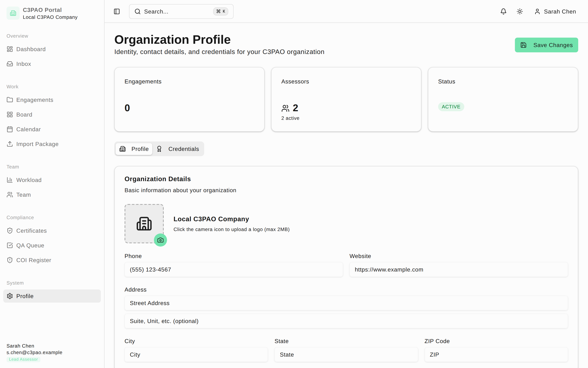Click the Dashboard grid icon in sidebar
The image size is (588, 368).
[10, 49]
